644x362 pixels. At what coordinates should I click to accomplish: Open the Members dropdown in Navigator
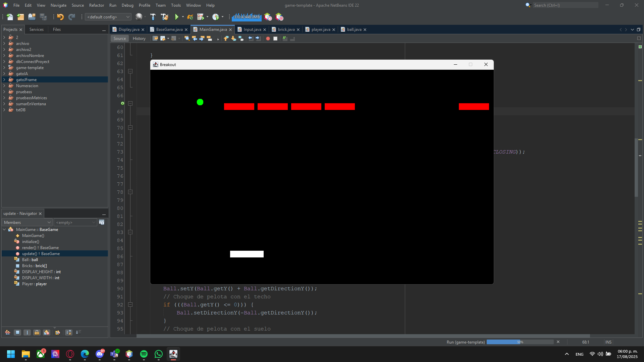[x=27, y=223]
